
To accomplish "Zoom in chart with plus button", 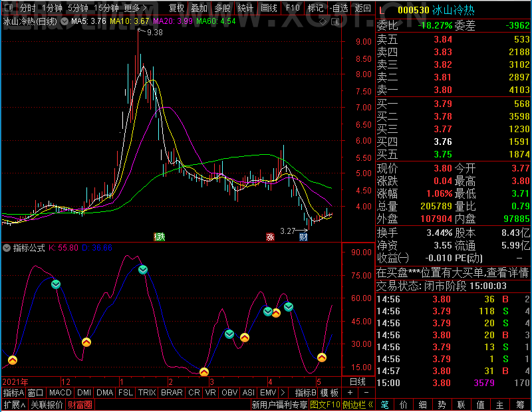I will (x=350, y=393).
